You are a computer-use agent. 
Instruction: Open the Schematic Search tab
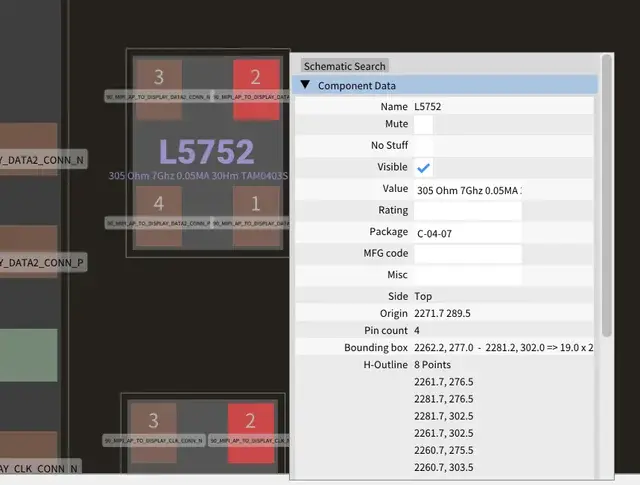pyautogui.click(x=344, y=66)
